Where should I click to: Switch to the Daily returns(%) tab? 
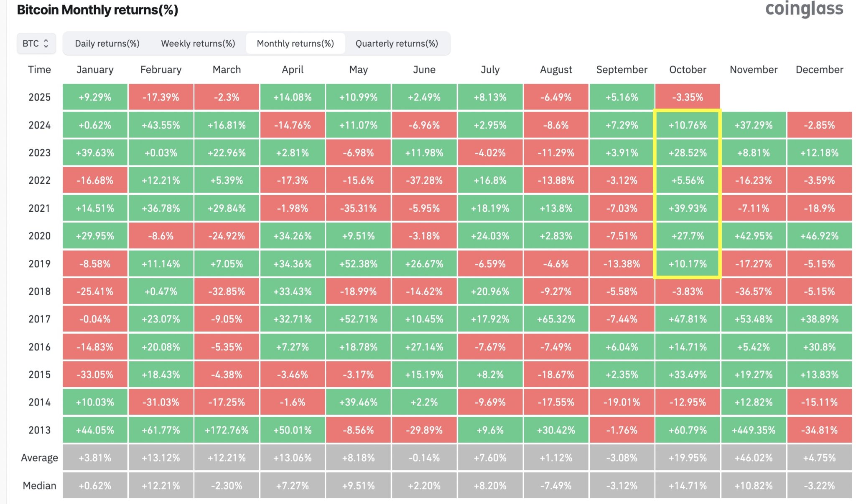point(107,43)
